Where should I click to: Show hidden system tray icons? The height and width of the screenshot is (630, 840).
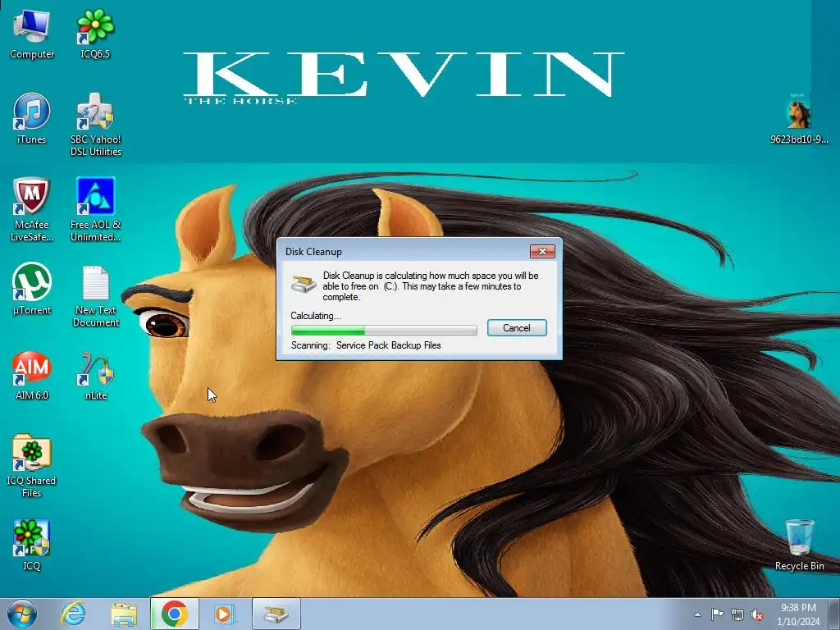click(x=697, y=614)
